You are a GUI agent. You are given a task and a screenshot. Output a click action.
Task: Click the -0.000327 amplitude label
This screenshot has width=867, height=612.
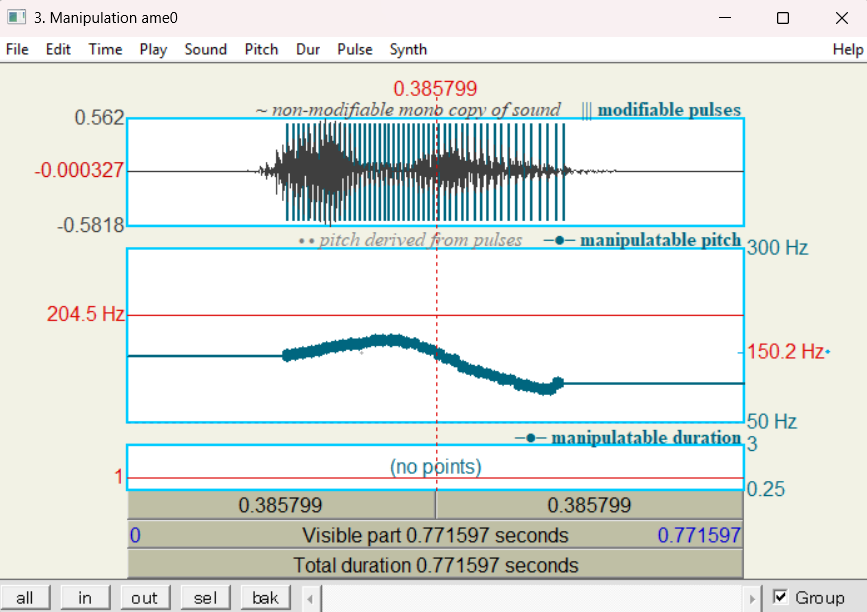click(79, 170)
